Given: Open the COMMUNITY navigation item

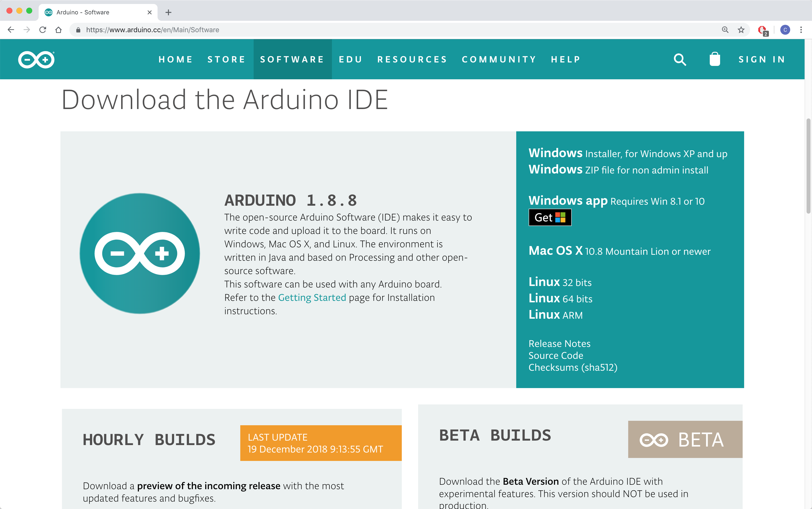Looking at the screenshot, I should coord(499,59).
